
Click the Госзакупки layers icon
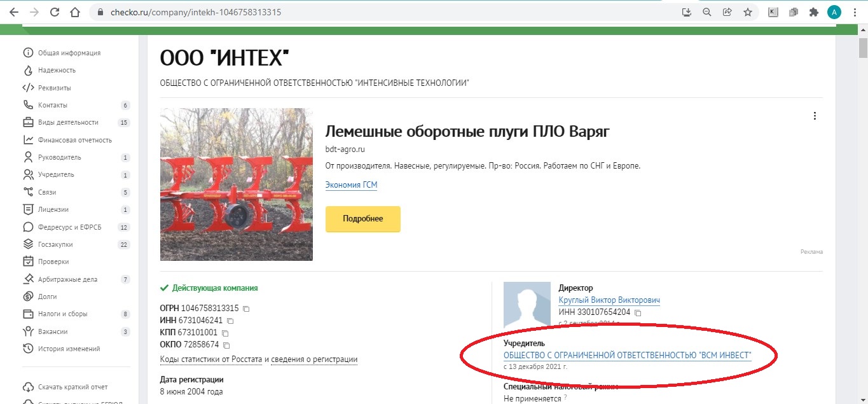click(x=28, y=244)
